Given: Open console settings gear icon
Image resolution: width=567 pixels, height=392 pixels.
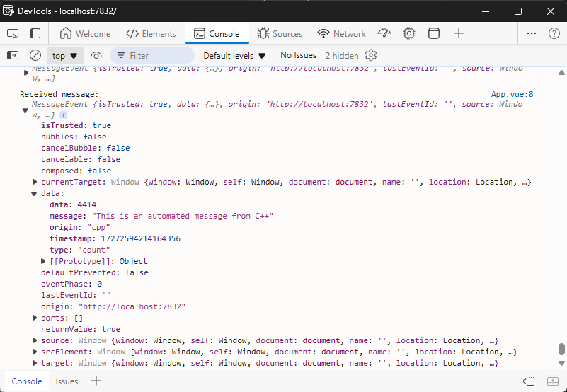Looking at the screenshot, I should pos(371,55).
